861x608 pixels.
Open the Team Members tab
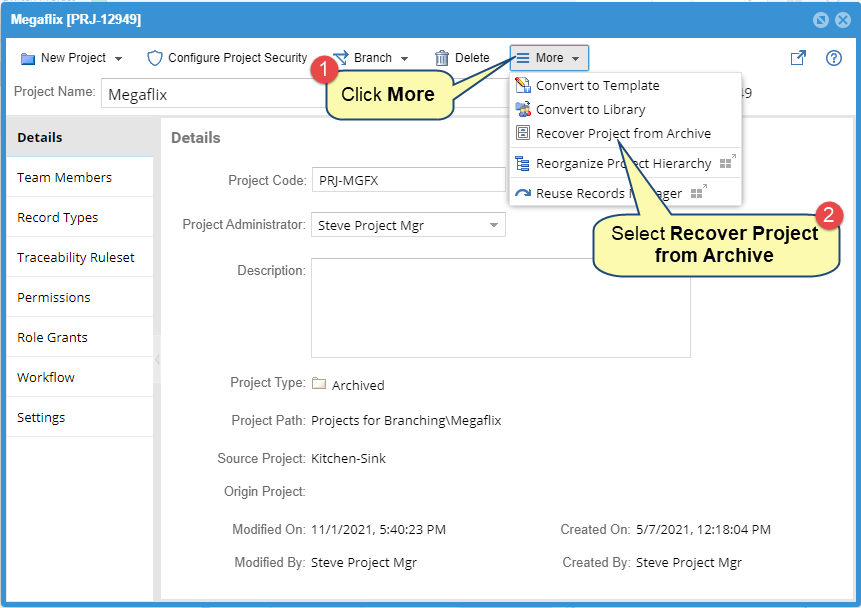[80, 177]
